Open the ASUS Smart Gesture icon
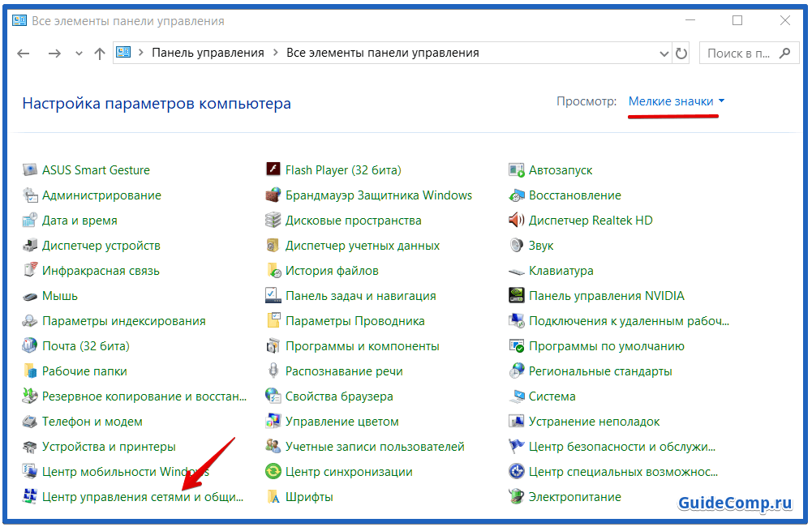The image size is (812, 527). click(30, 169)
